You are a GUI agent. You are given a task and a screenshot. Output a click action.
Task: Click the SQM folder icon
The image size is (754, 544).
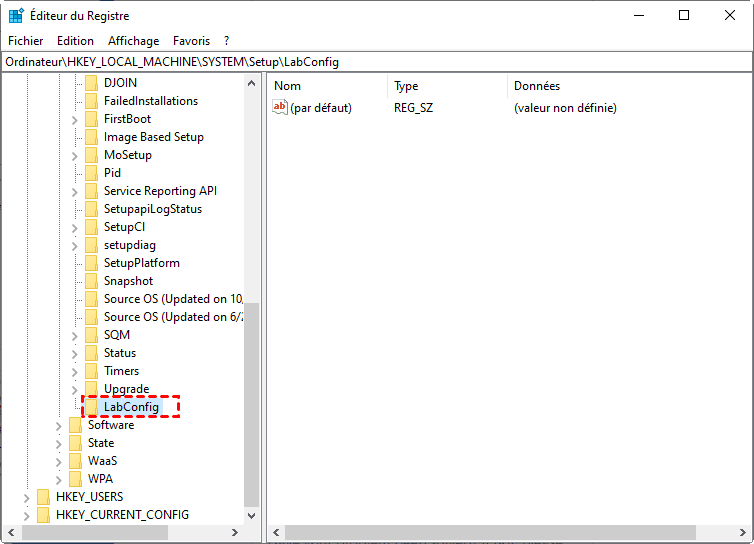point(91,335)
